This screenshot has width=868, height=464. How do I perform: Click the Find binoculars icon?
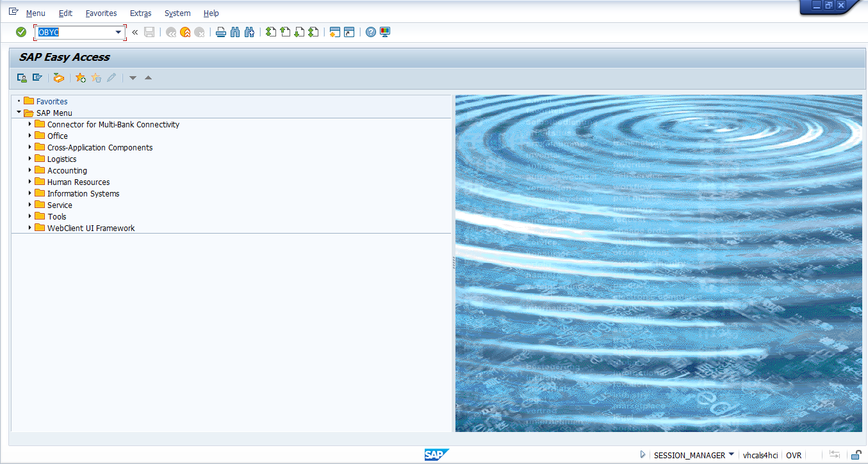pyautogui.click(x=235, y=32)
